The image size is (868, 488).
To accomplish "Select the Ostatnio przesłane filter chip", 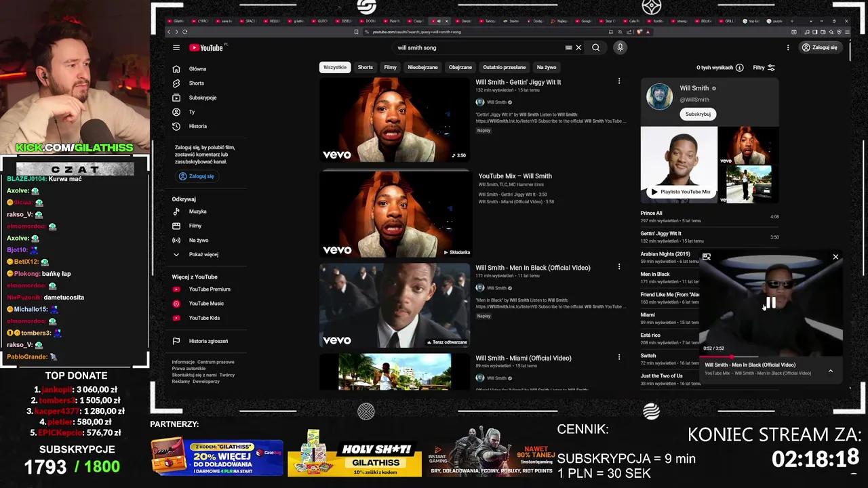I will point(505,67).
